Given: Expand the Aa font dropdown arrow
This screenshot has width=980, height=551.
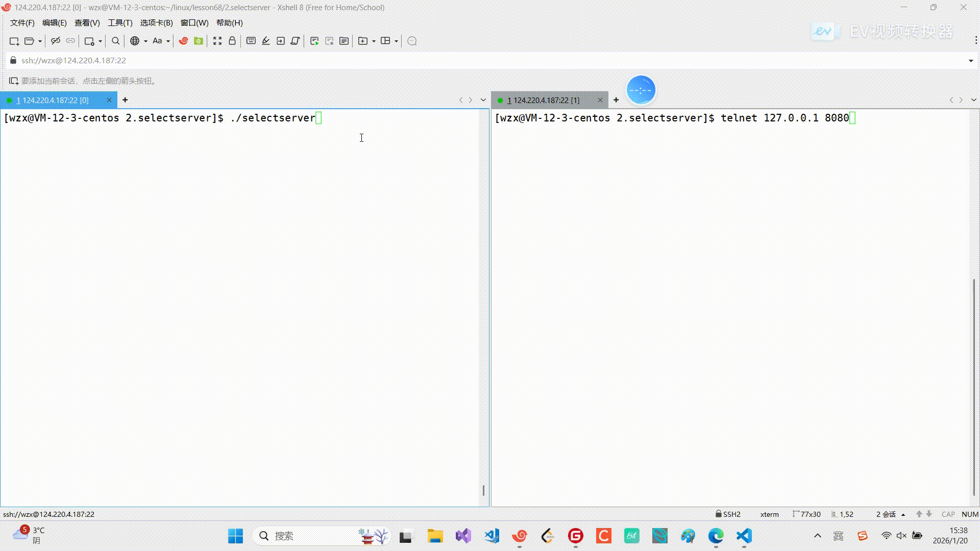Looking at the screenshot, I should pos(168,41).
